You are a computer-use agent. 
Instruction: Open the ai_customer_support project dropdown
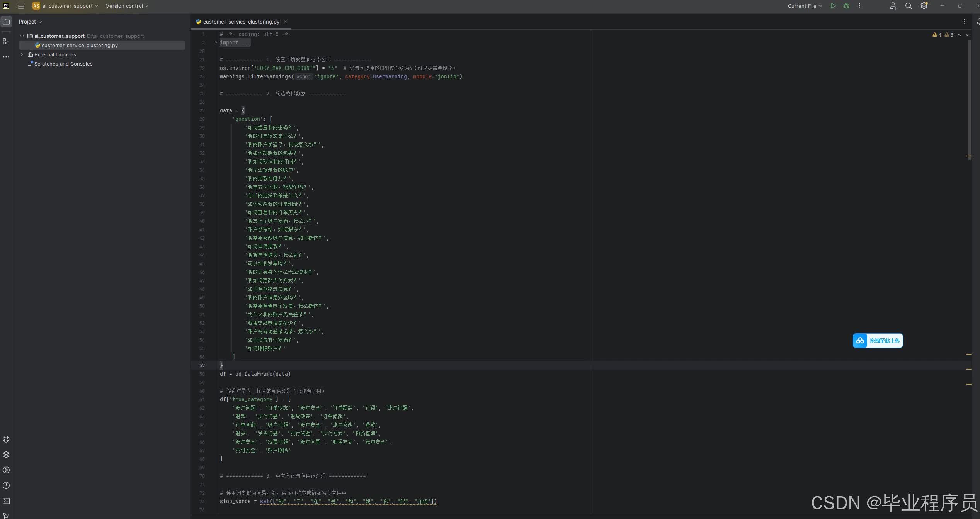[x=65, y=6]
